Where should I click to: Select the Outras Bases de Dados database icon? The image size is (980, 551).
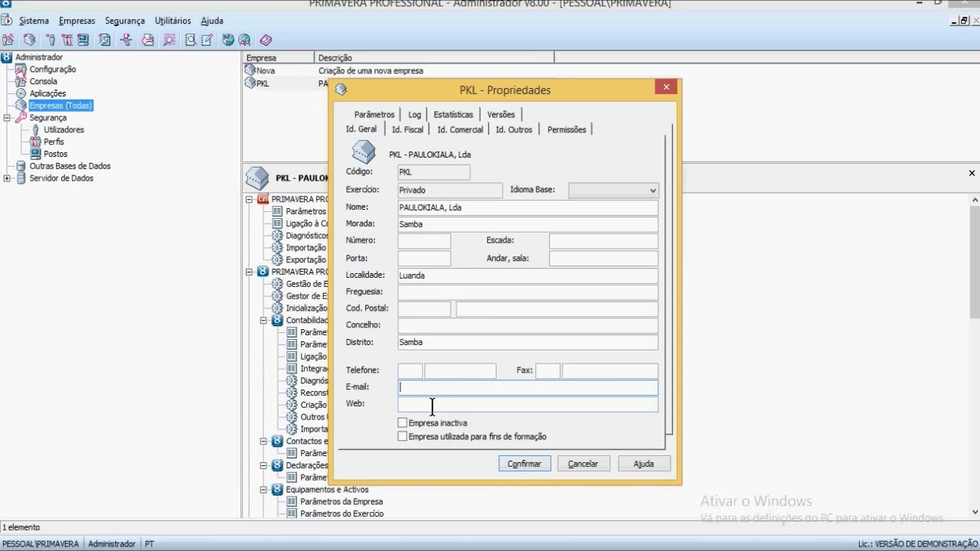click(21, 166)
